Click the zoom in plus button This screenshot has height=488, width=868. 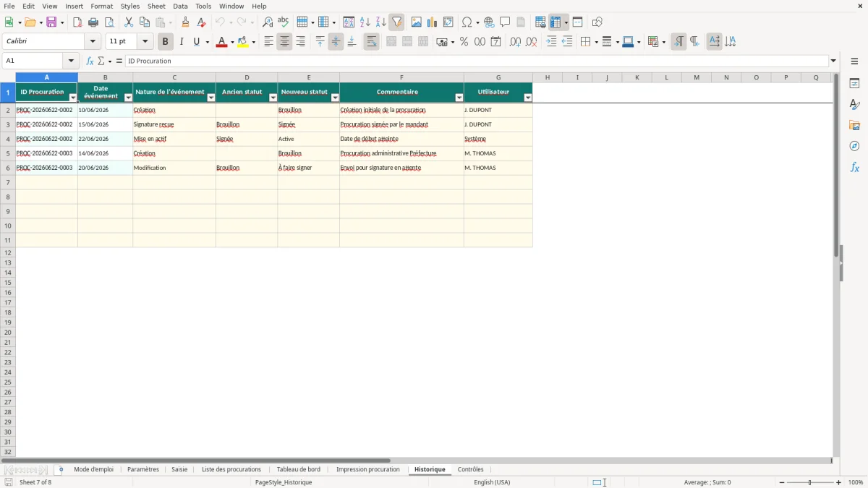point(839,482)
